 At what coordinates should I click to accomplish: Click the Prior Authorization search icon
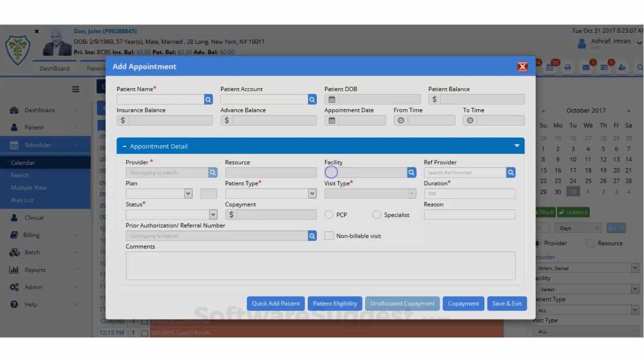(x=312, y=236)
